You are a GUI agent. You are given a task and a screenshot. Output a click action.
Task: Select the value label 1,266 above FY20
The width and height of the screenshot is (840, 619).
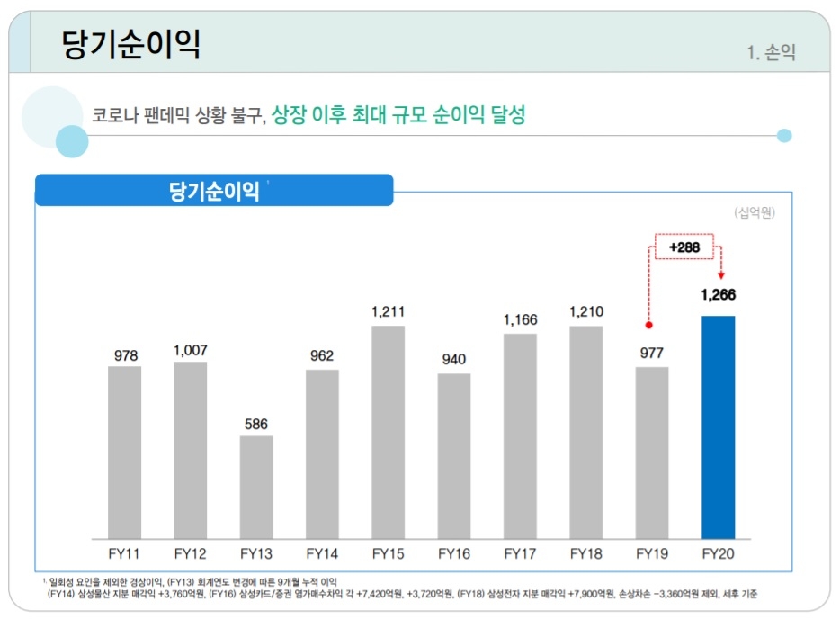[x=718, y=292]
